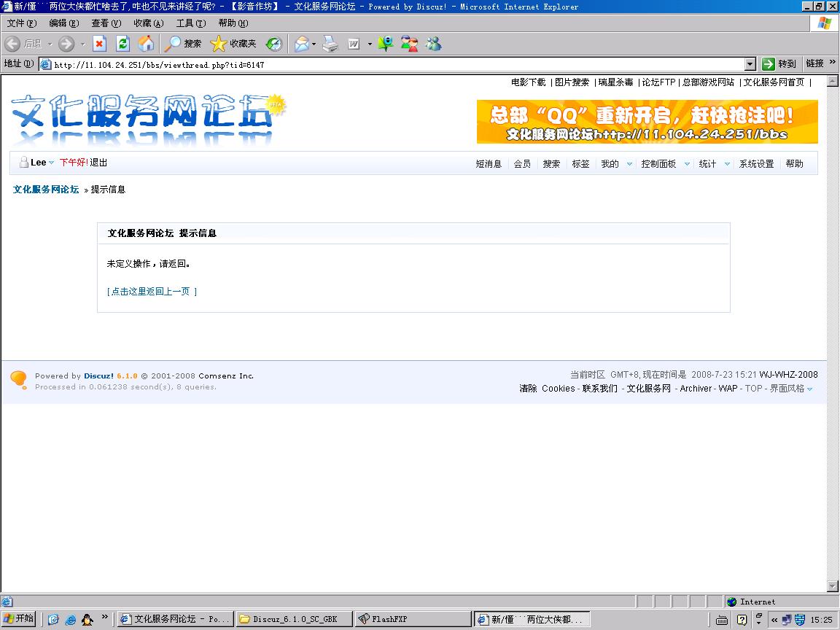Screen dimensions: 840x630
Task: Click the two-people Messenger toolbar icon
Action: coord(410,44)
